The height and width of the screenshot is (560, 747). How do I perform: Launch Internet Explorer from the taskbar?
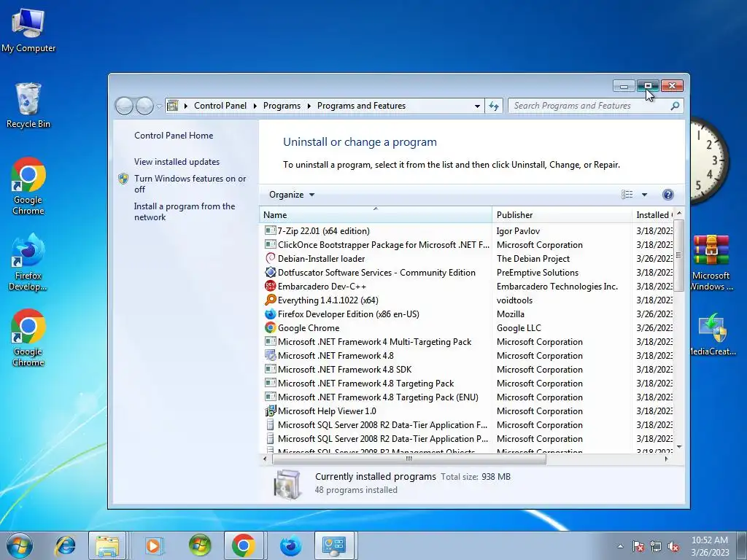point(65,545)
